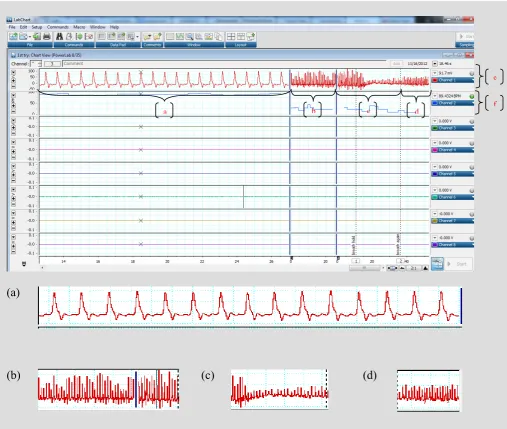507x429 pixels.
Task: Toggle the Channel 3 grey status indicator
Action: pyautogui.click(x=472, y=122)
